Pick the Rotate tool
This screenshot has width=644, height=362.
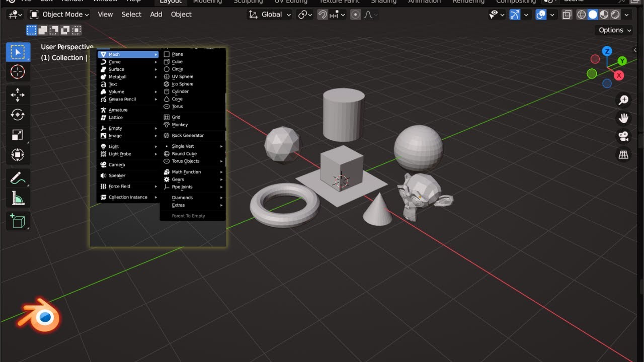tap(18, 115)
